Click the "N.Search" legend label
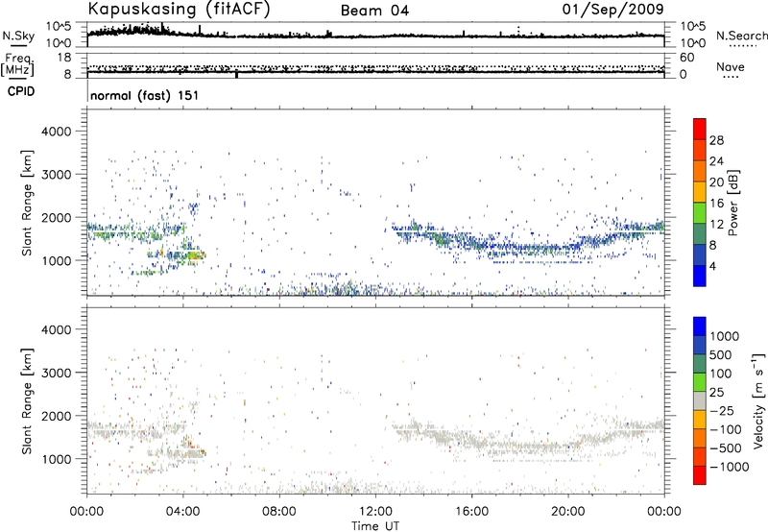This screenshot has width=768, height=532. (741, 36)
